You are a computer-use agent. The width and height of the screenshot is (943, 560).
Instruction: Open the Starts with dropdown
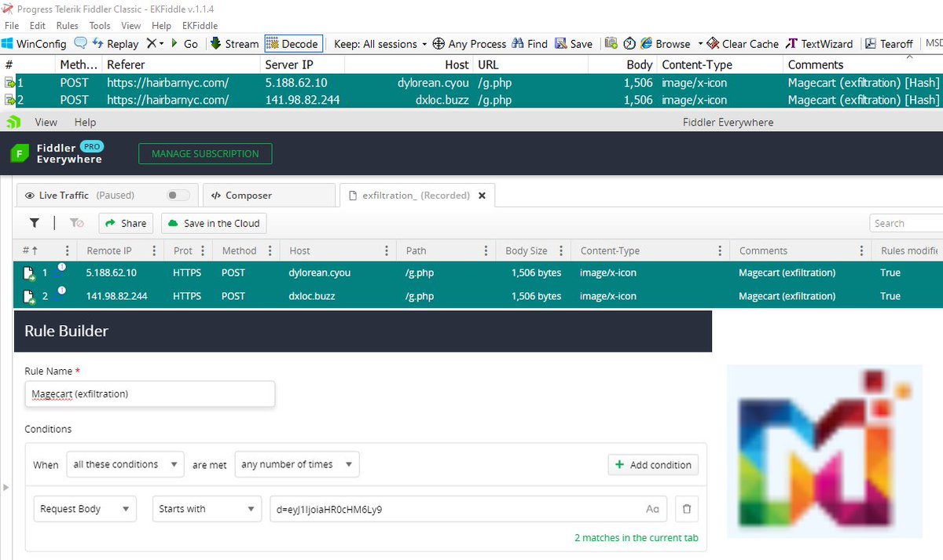pos(206,509)
